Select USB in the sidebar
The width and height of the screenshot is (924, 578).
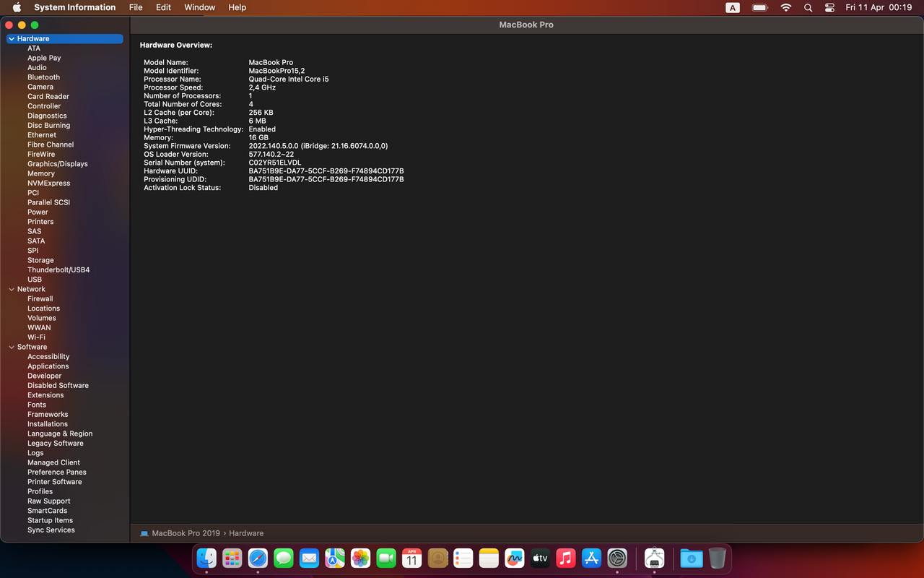(35, 280)
